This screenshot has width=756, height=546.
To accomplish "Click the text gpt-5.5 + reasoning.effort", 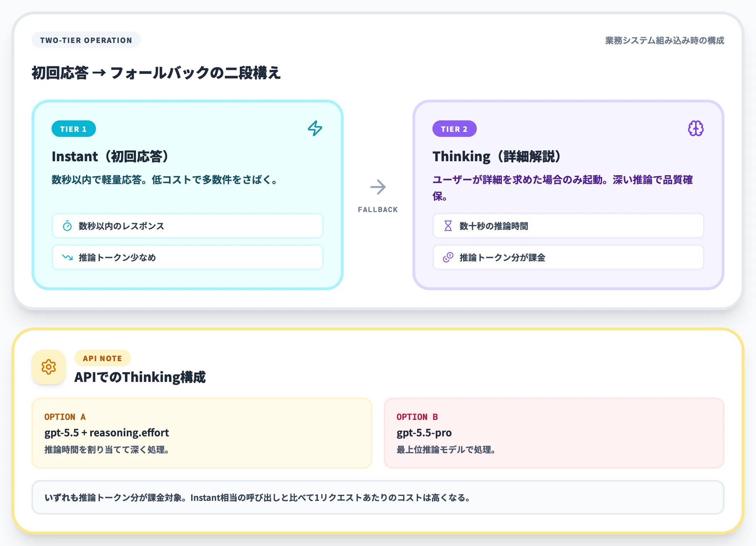I will coord(107,433).
